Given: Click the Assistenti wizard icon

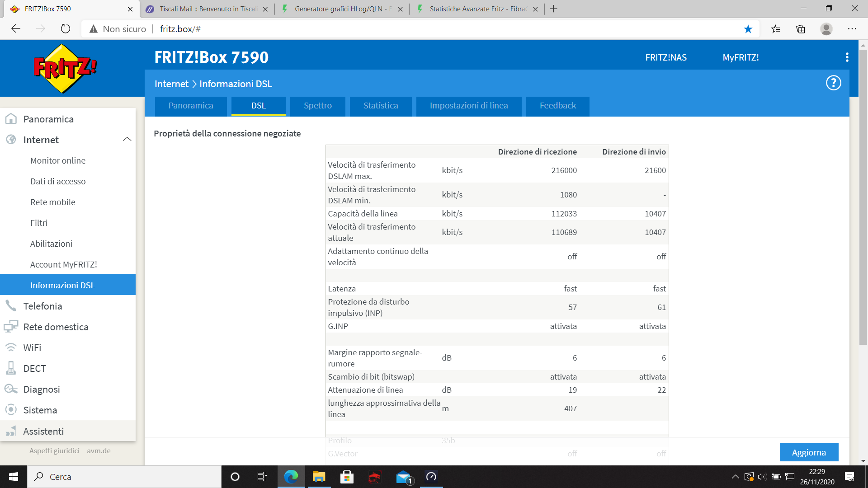Looking at the screenshot, I should click(11, 431).
